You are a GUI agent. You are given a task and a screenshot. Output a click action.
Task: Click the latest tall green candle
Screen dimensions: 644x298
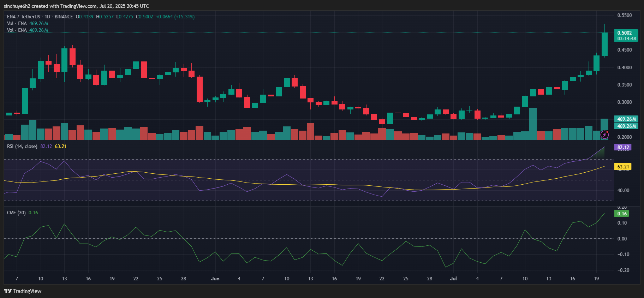604,44
